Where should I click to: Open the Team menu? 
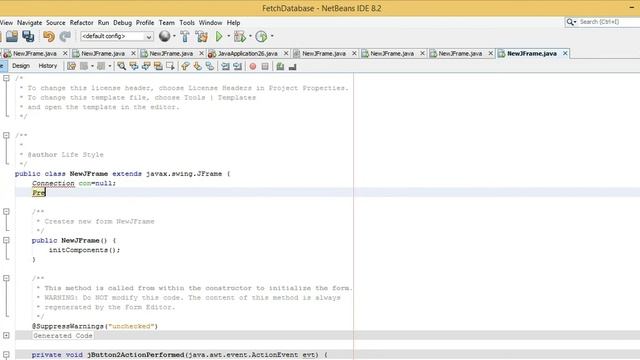tap(167, 22)
